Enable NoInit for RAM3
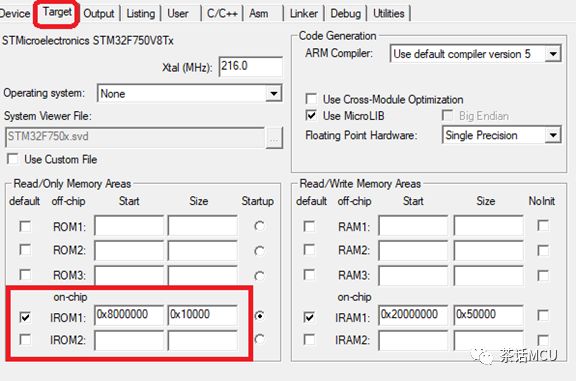Image resolution: width=576 pixels, height=381 pixels. (x=543, y=275)
